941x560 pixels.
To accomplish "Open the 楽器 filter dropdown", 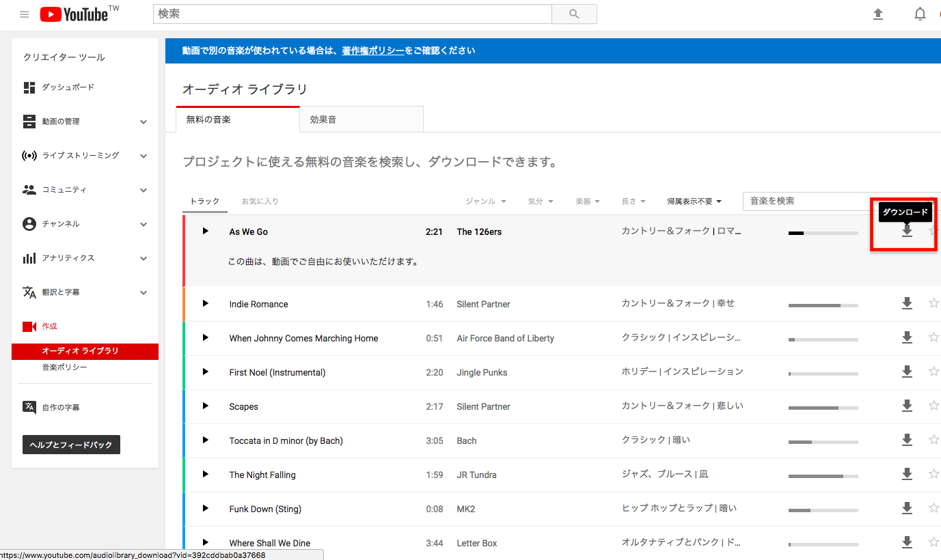I will 588,201.
